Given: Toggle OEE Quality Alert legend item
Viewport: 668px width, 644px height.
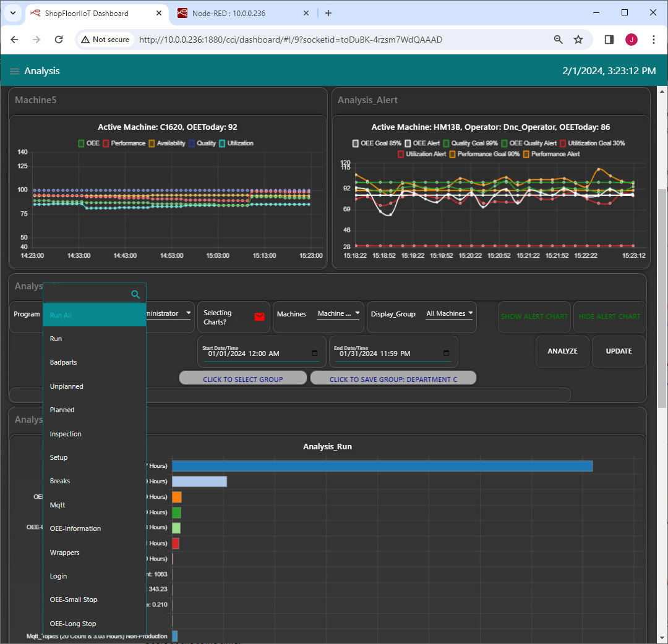Looking at the screenshot, I should (529, 143).
